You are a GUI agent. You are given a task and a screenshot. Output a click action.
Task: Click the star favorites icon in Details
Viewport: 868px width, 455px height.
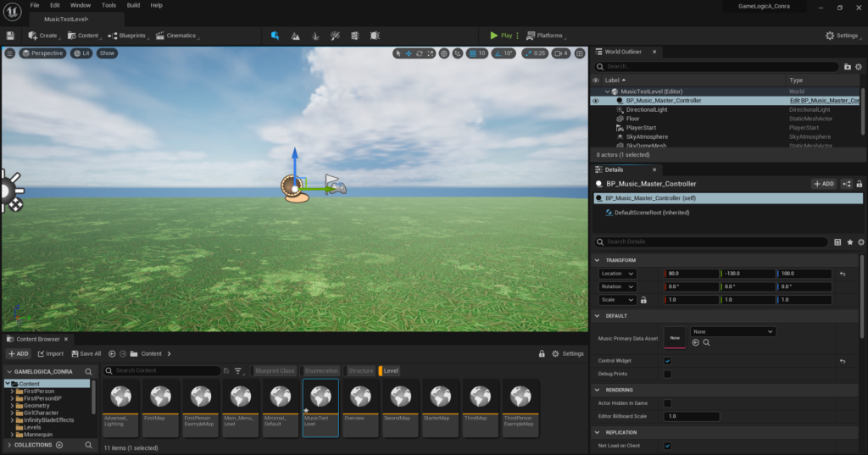849,241
